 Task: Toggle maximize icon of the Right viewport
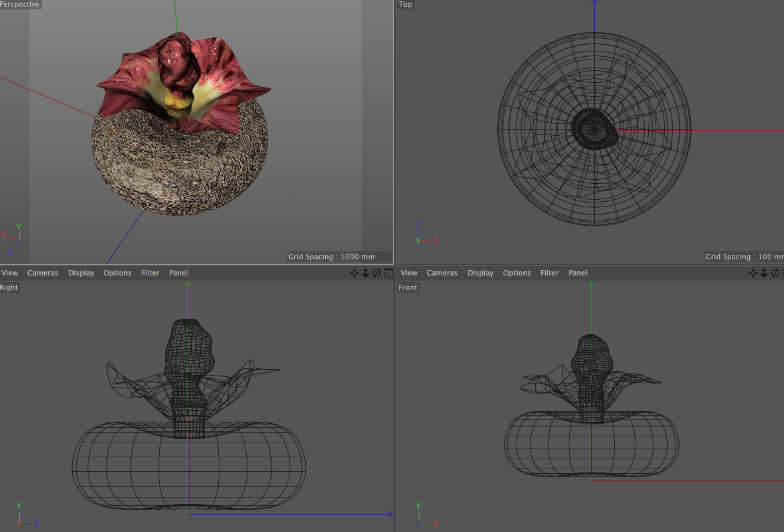coord(388,273)
